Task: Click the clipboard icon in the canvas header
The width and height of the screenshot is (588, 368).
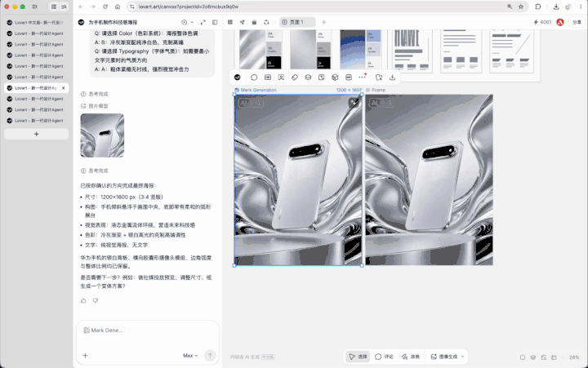Action: tap(254, 22)
